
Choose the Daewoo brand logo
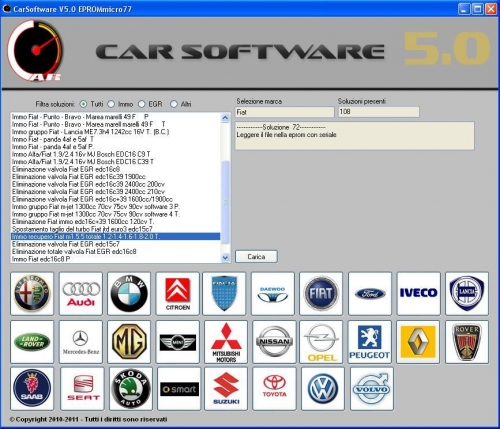pyautogui.click(x=273, y=293)
